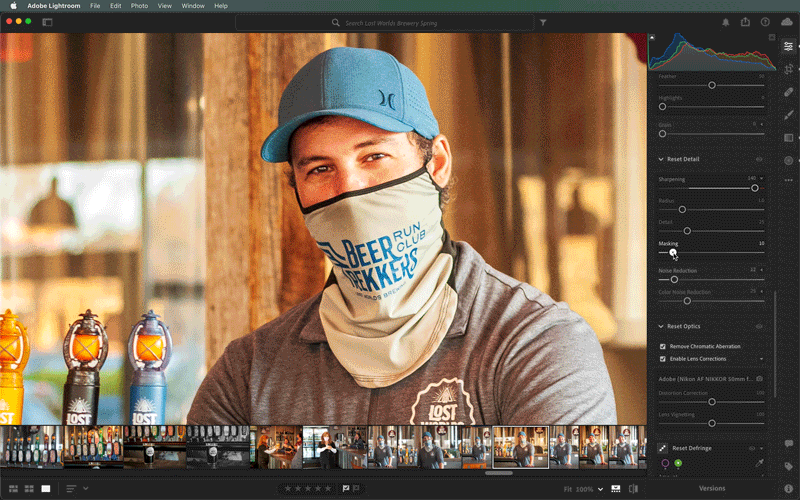Open Enable Lens Corrections dropdown arrow
This screenshot has height=500, width=800.
point(762,359)
